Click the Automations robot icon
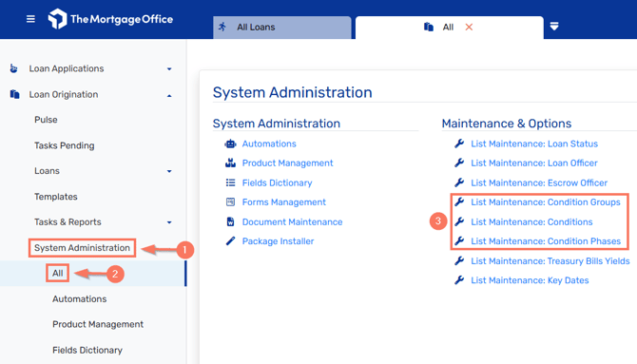Viewport: 637px width, 364px height. (x=230, y=144)
